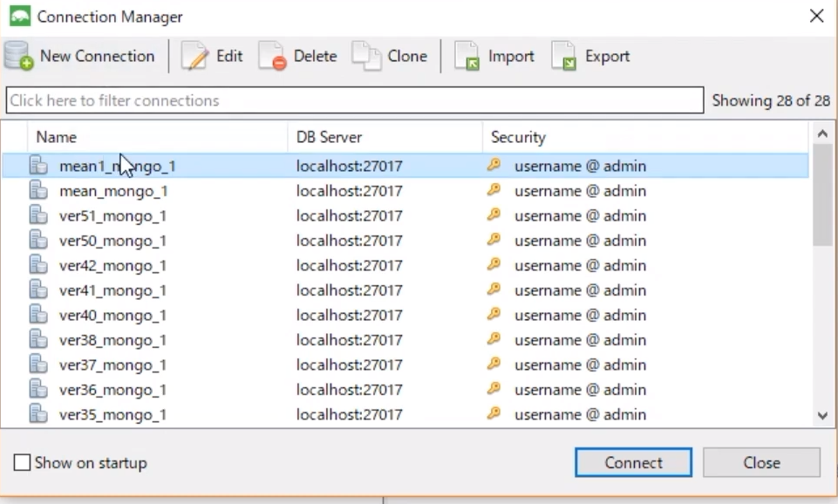The image size is (838, 504).
Task: Select the ver51_mongo_1 connection
Action: click(x=405, y=216)
